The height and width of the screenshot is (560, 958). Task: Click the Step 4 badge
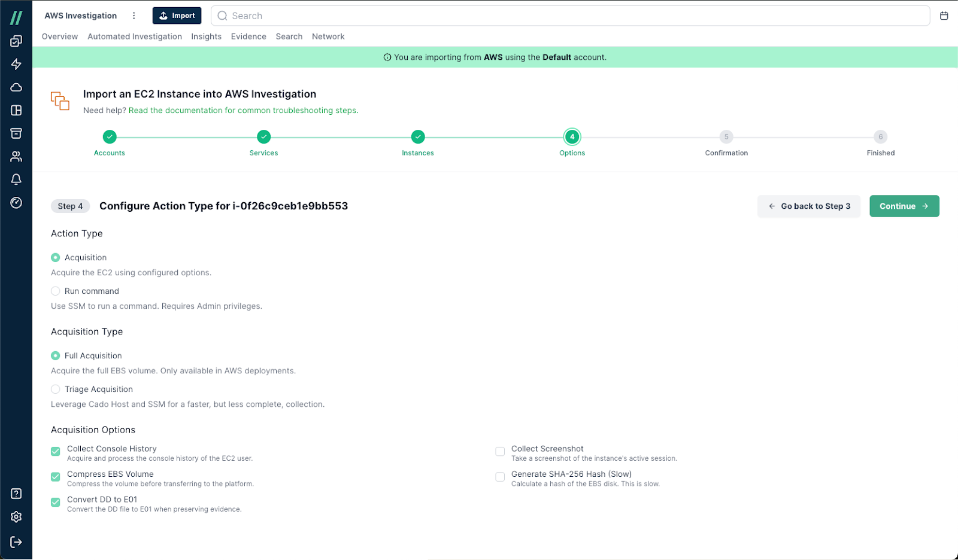pos(70,206)
